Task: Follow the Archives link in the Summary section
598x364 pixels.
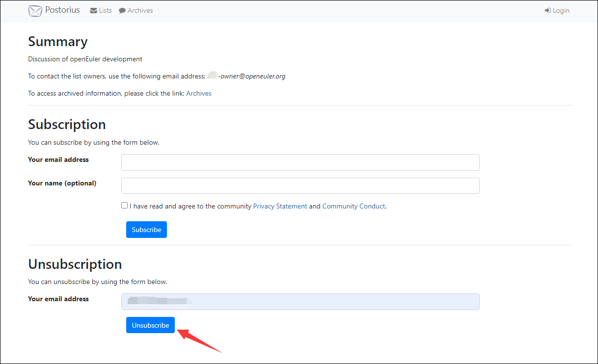Action: (x=198, y=93)
